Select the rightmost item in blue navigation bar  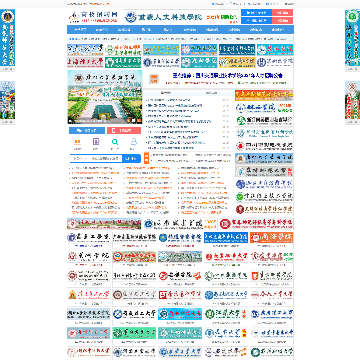[278, 30]
